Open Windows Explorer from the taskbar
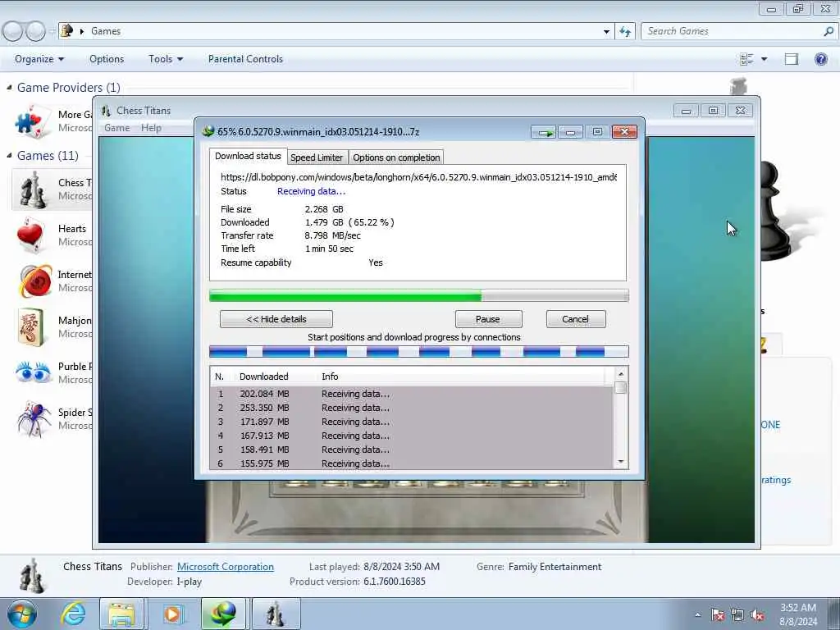 (x=121, y=614)
